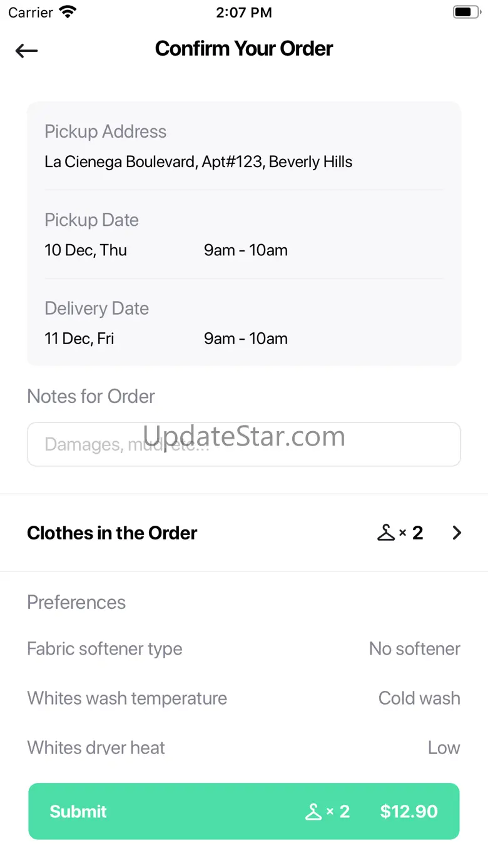The width and height of the screenshot is (488, 868).
Task: Tap the back arrow icon
Action: coord(27,51)
